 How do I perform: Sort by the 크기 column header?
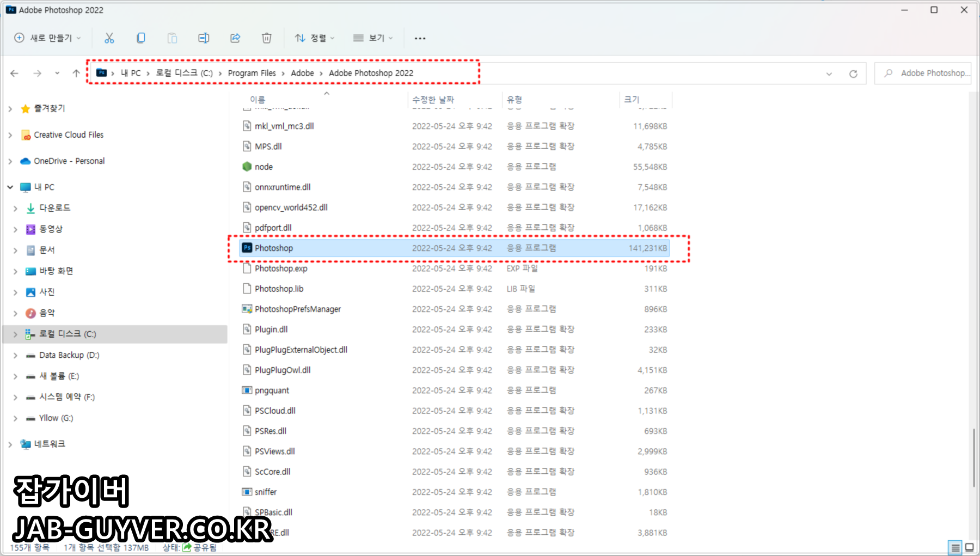coord(646,100)
